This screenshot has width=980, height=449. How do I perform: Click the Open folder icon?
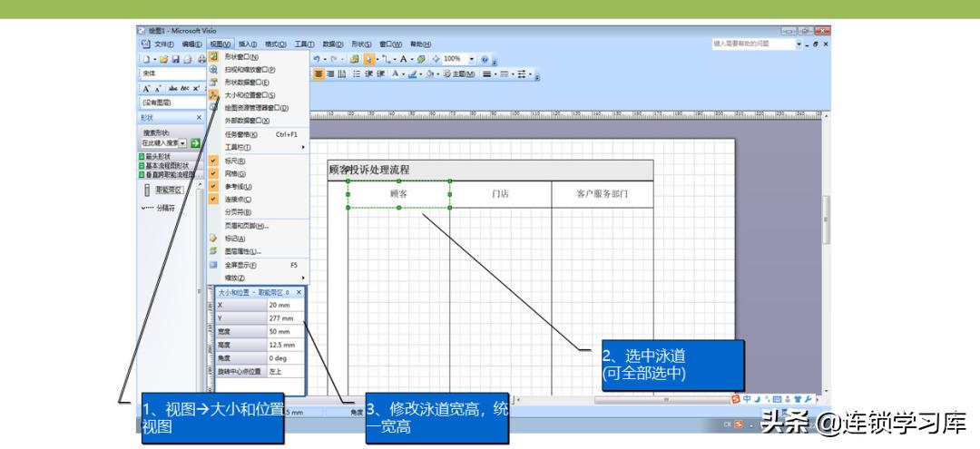click(163, 59)
